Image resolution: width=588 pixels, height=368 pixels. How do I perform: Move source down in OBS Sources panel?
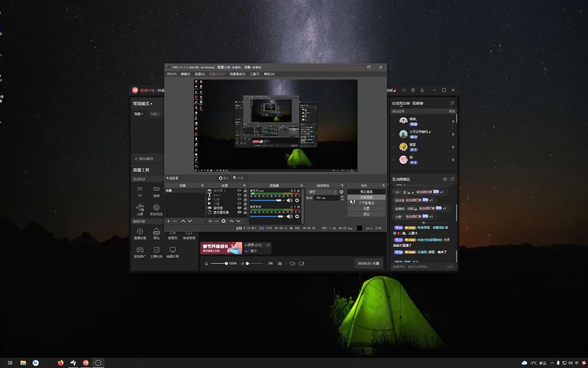(238, 221)
